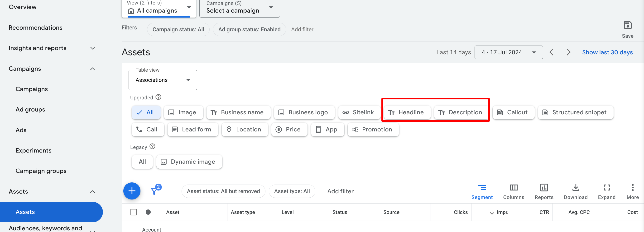
Task: Open the More options menu
Action: [633, 192]
